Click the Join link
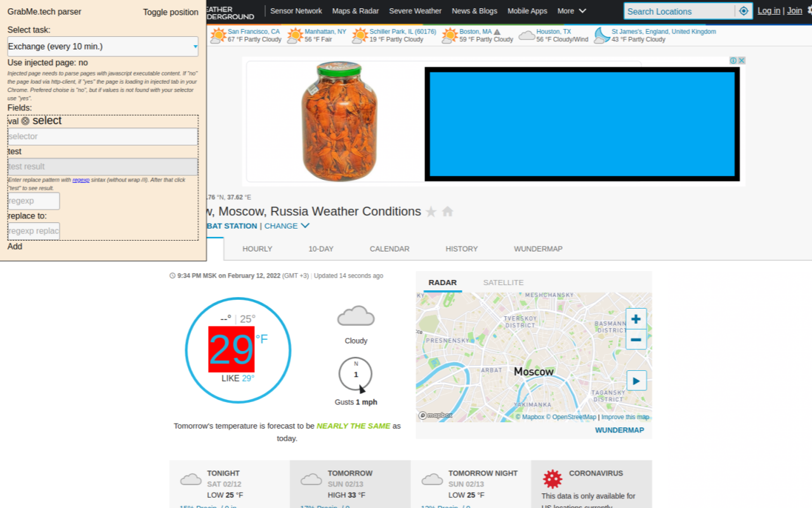Screen dimensions: 812x508 point(795,11)
